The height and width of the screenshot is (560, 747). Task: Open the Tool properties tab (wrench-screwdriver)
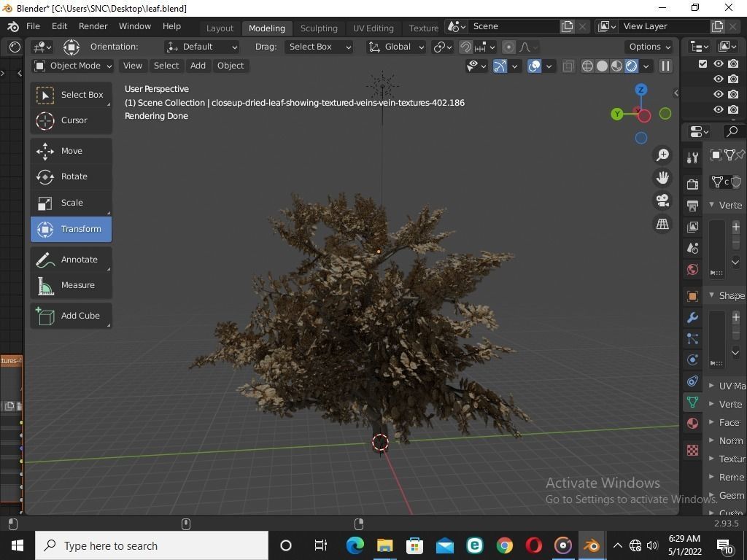point(692,157)
